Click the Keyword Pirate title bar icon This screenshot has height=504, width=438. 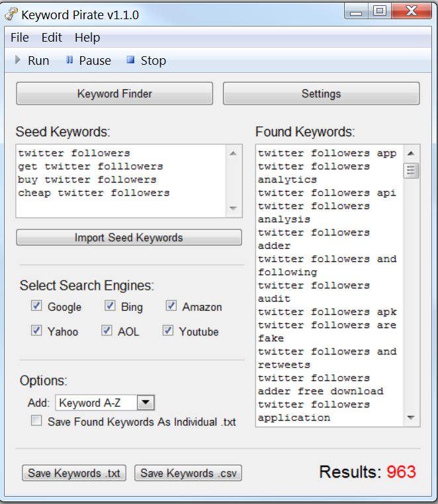[x=11, y=15]
